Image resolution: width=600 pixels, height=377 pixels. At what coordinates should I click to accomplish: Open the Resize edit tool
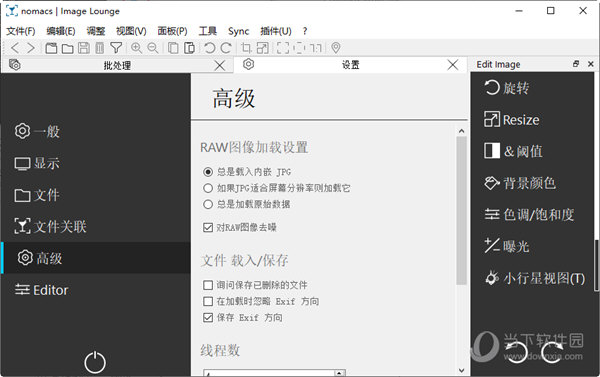click(512, 120)
